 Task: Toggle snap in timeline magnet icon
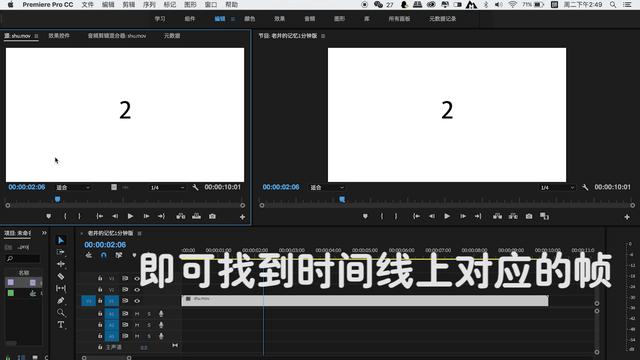tap(104, 256)
